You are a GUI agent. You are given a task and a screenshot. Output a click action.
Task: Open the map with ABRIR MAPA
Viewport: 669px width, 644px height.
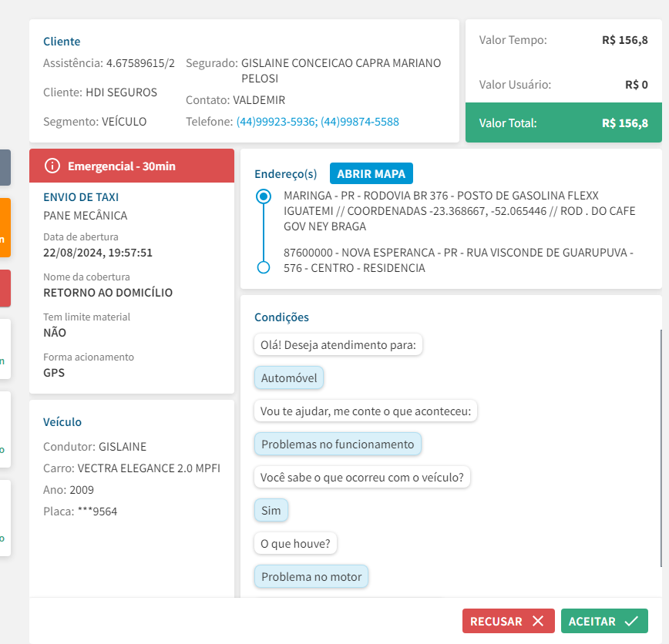click(371, 173)
